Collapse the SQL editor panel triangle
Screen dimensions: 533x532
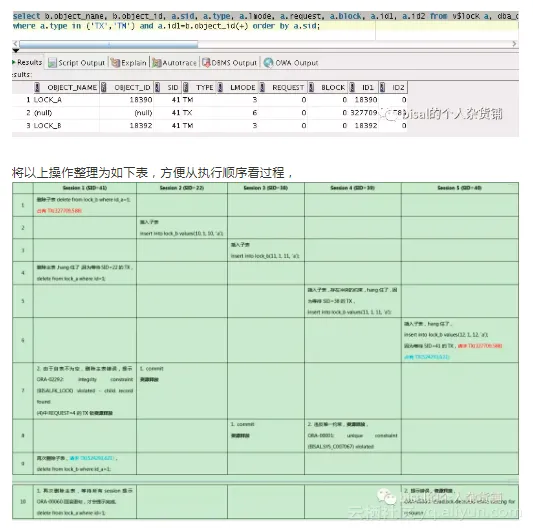pyautogui.click(x=16, y=51)
